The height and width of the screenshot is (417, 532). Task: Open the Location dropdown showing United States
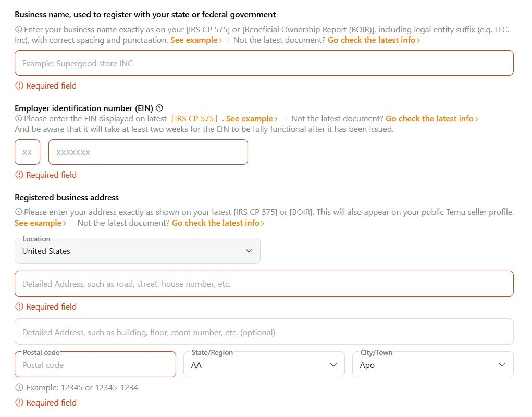tap(138, 251)
